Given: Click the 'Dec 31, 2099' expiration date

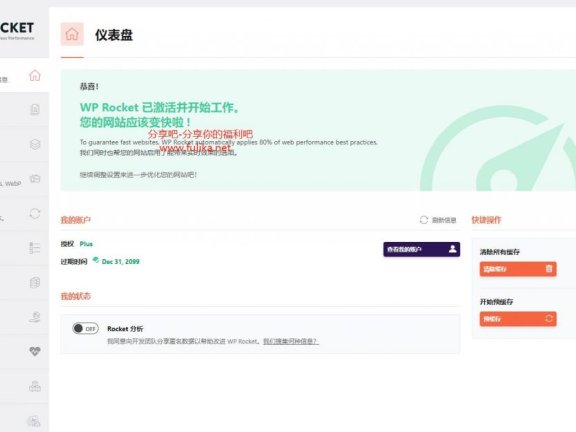Looking at the screenshot, I should [120, 262].
